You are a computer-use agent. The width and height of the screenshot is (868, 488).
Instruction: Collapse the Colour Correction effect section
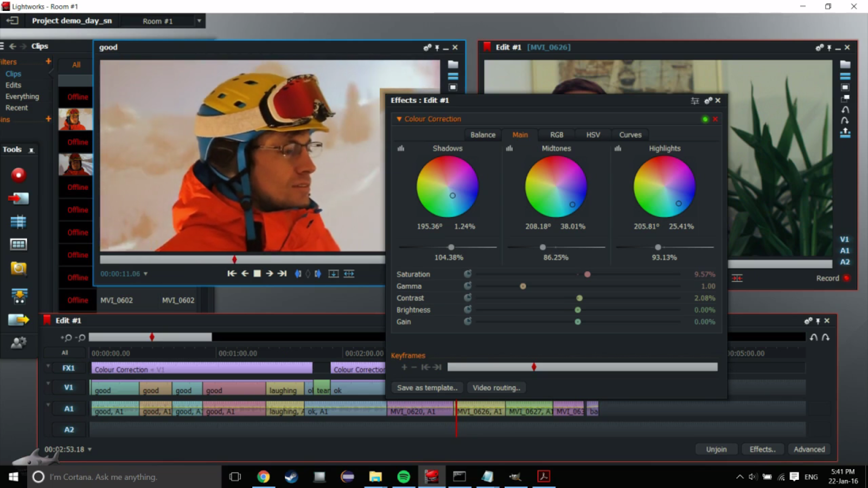tap(399, 119)
